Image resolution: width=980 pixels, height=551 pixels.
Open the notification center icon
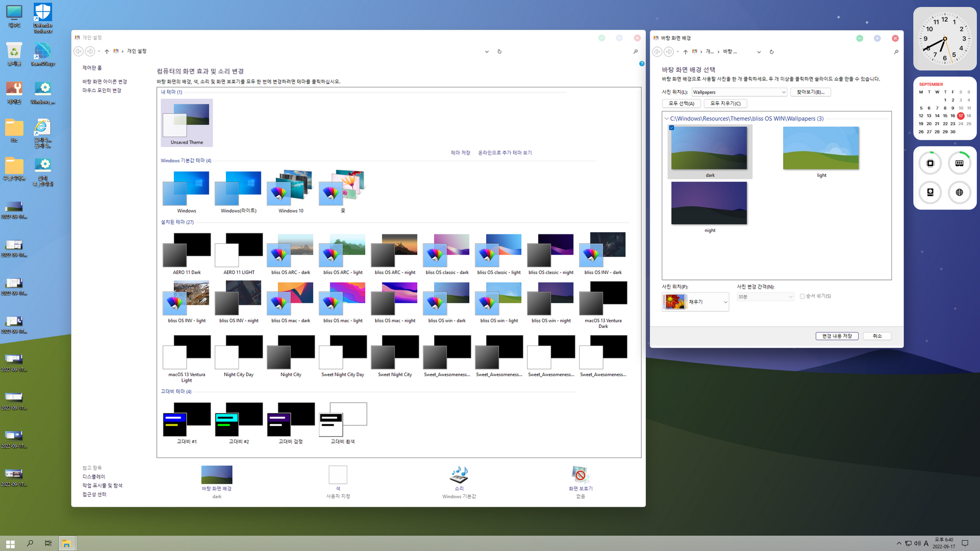point(965,543)
